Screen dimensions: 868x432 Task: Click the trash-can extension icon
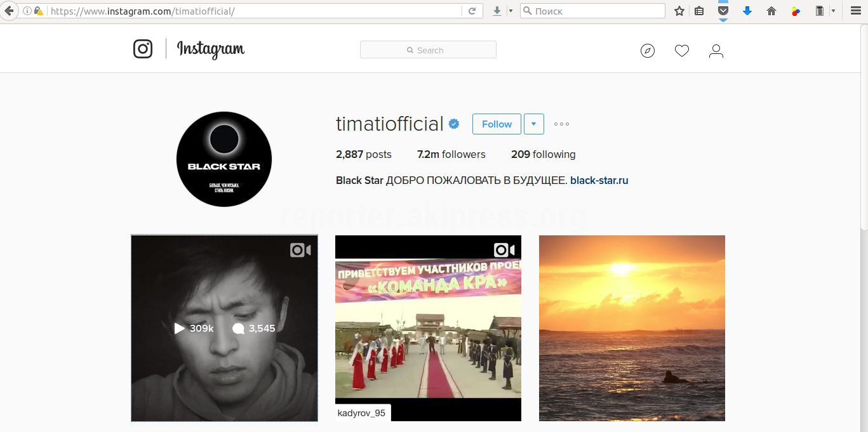point(820,11)
